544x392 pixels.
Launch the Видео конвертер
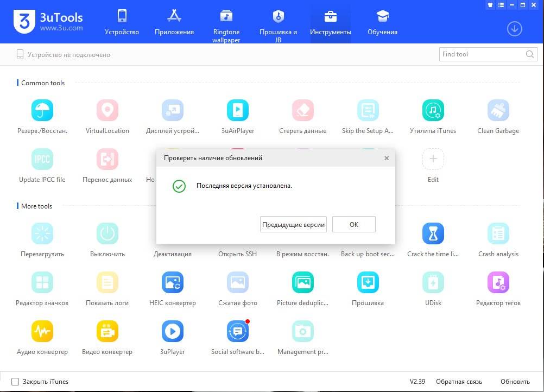click(107, 331)
